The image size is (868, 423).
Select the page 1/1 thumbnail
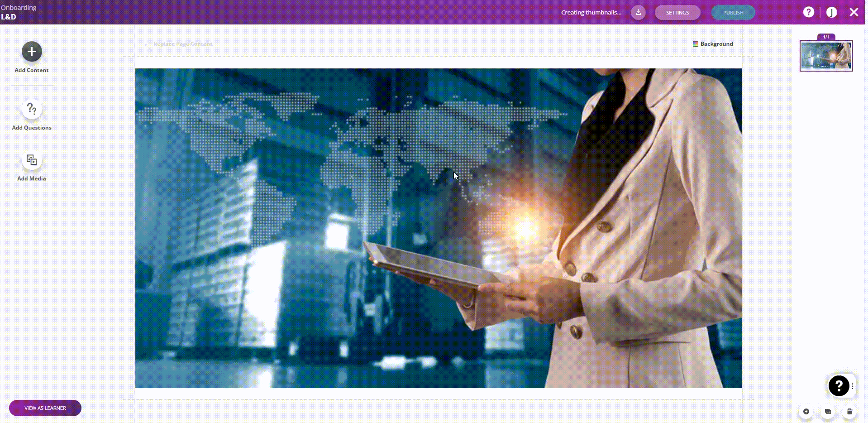[x=826, y=56]
